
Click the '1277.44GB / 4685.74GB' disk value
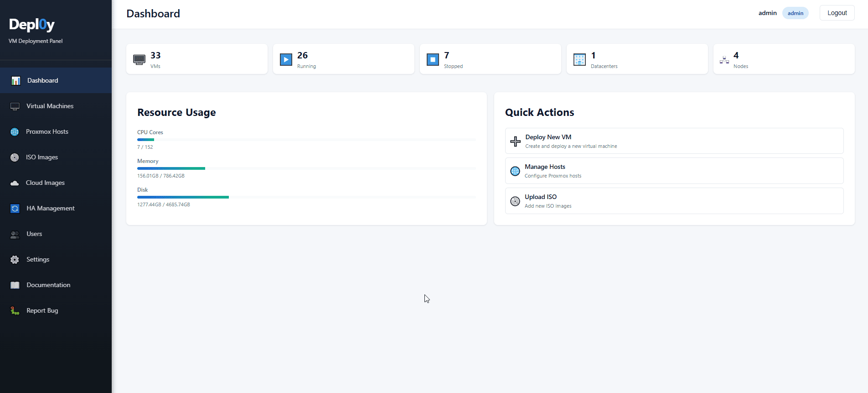pos(164,204)
